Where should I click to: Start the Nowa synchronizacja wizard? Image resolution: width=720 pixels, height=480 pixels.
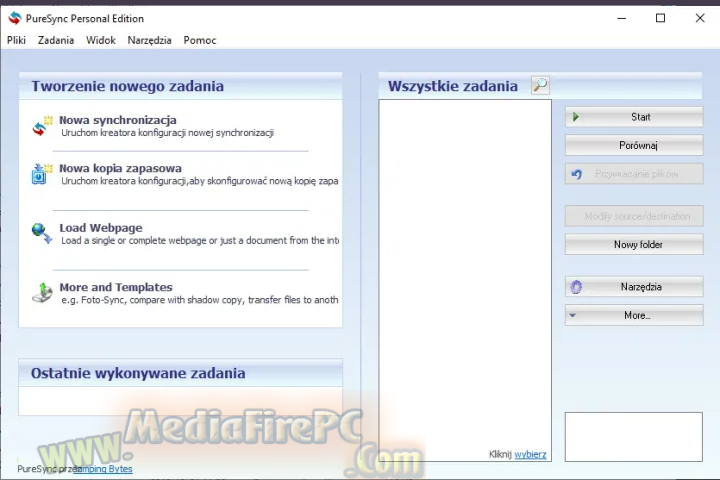point(118,120)
